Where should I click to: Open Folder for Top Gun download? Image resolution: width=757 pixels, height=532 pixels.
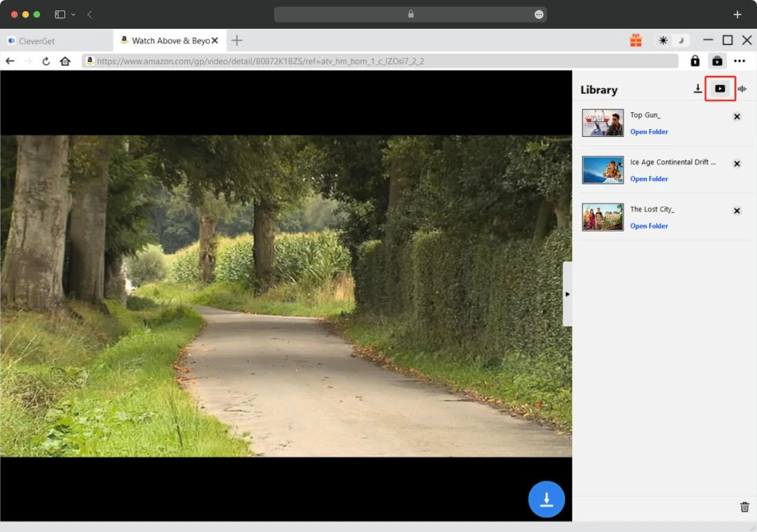pyautogui.click(x=649, y=132)
